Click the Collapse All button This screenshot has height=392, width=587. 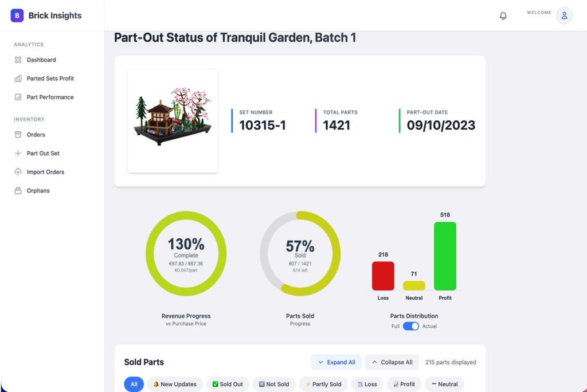[x=392, y=362]
